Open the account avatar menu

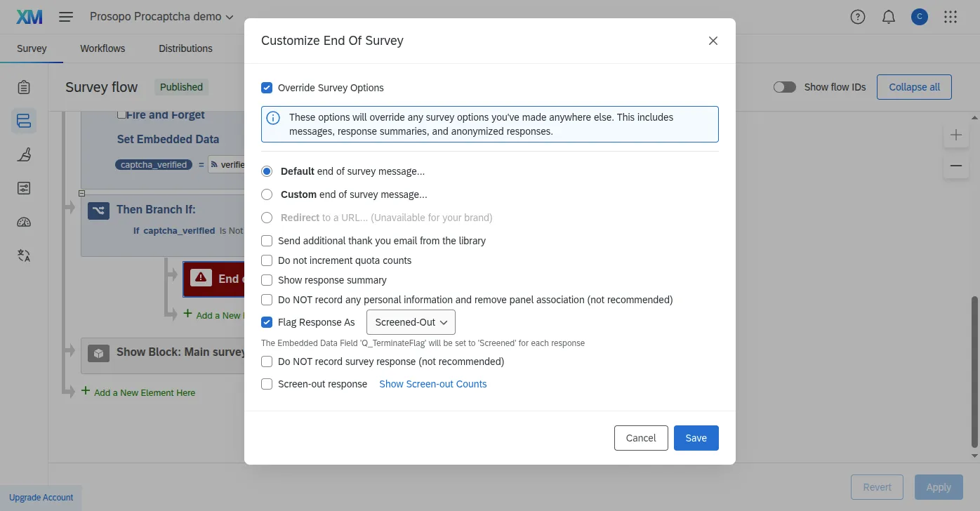pos(920,17)
